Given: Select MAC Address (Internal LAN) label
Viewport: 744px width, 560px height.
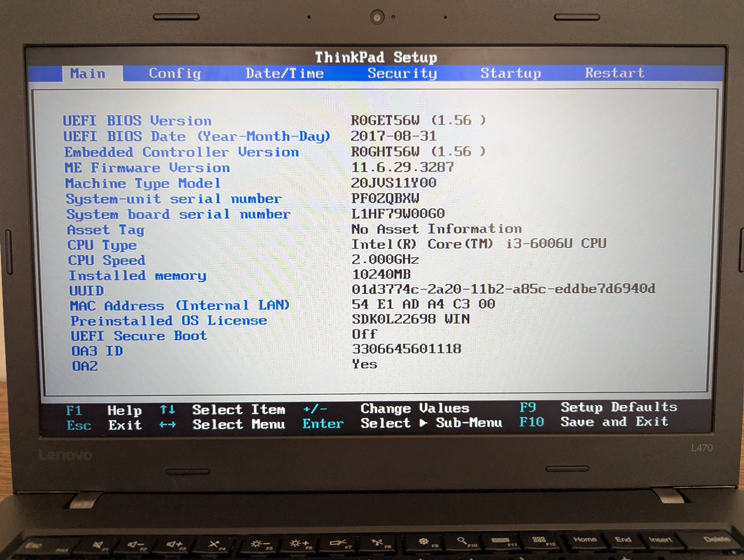Looking at the screenshot, I should tap(180, 306).
